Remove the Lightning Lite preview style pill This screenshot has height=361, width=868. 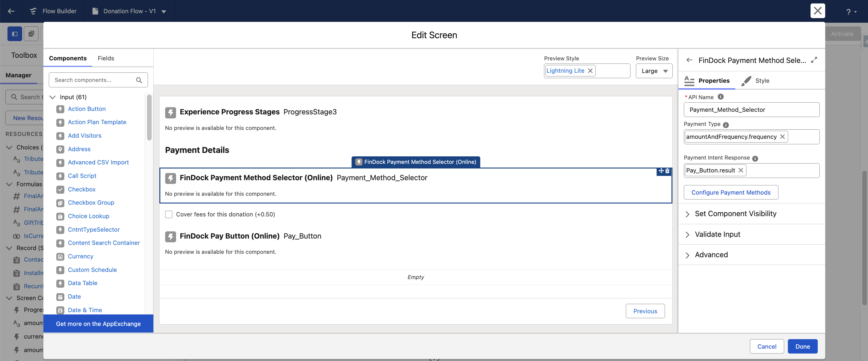pyautogui.click(x=590, y=71)
